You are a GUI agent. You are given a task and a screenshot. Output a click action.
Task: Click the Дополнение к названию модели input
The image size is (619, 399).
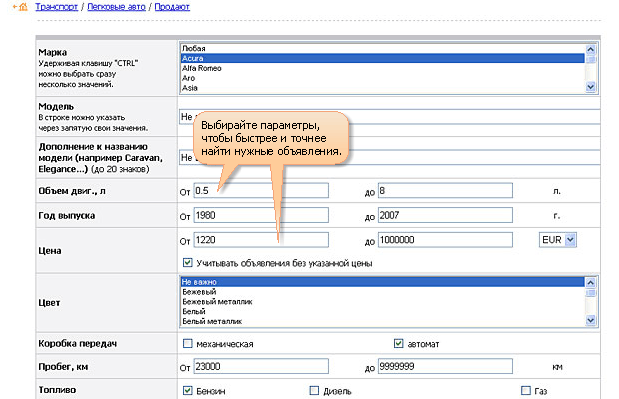(x=390, y=157)
